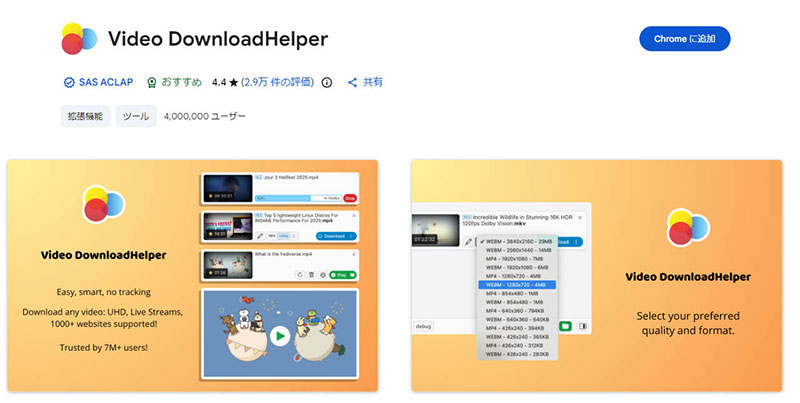
Task: Select WEBM - 2560x1440 - 14MB option
Action: tap(517, 250)
